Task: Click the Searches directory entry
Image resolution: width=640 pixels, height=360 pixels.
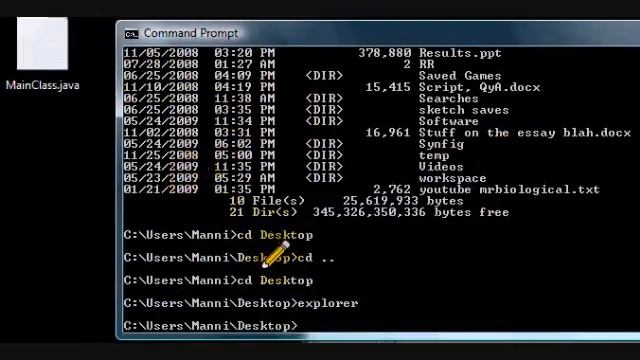Action: [449, 99]
